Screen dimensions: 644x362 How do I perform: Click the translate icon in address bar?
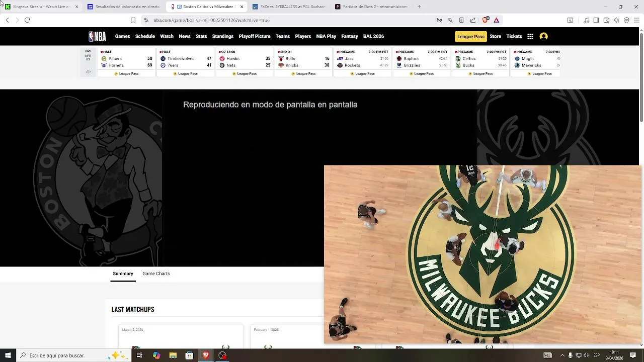pyautogui.click(x=450, y=20)
